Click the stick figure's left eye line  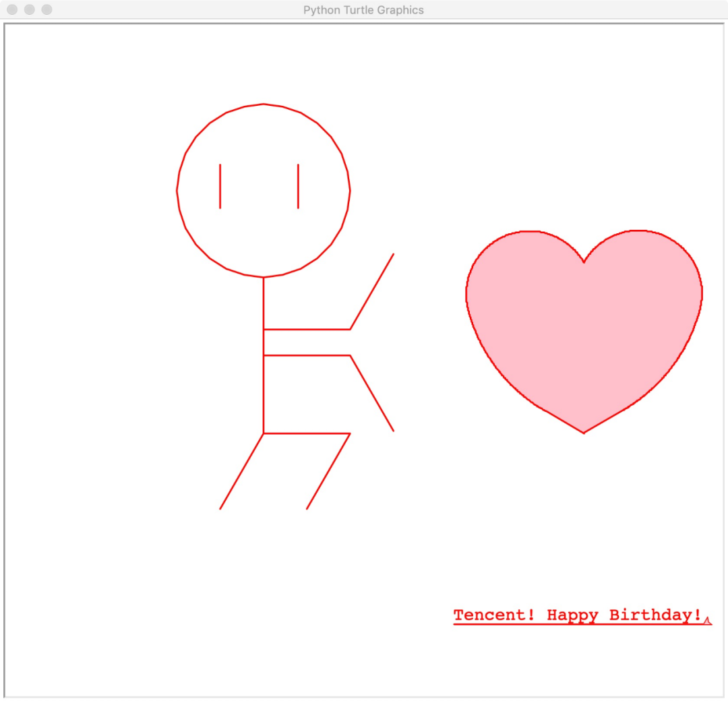(220, 186)
